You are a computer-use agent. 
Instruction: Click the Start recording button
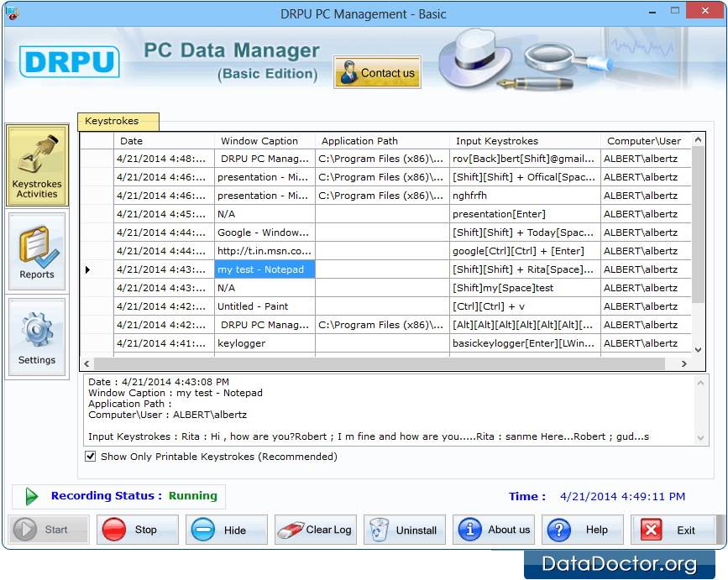pyautogui.click(x=49, y=530)
